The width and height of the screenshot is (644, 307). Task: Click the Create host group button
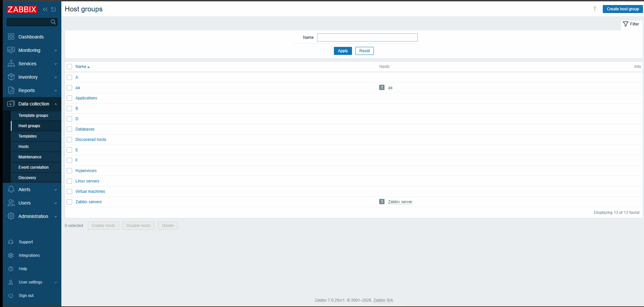pos(623,9)
